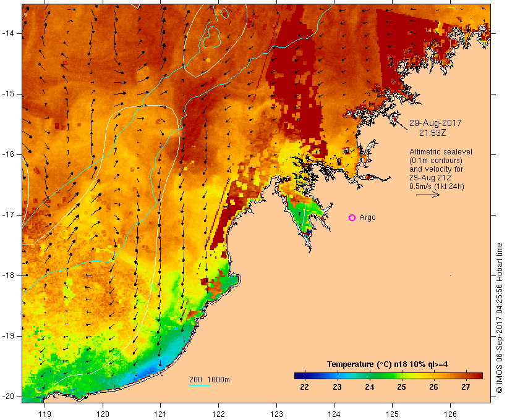
Task: Click the 122 longitude axis label
Action: pos(218,414)
